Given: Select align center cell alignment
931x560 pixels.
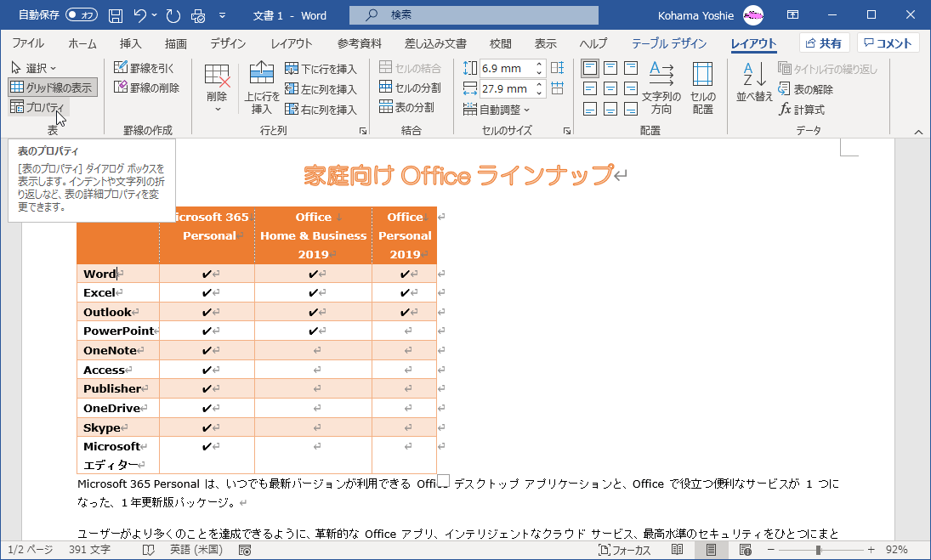Looking at the screenshot, I should tap(610, 89).
